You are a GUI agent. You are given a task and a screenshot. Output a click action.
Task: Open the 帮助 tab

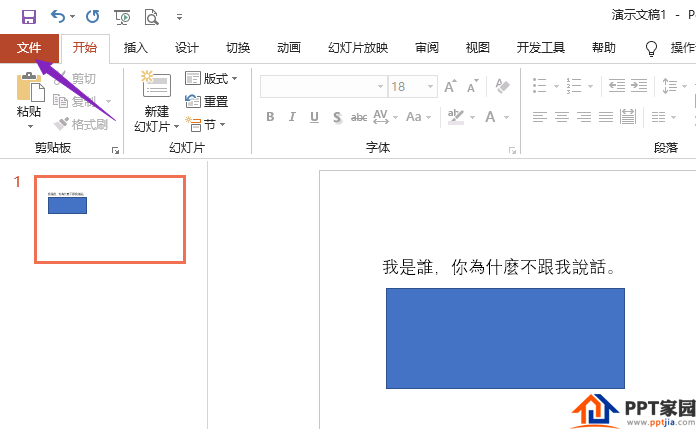tap(604, 48)
